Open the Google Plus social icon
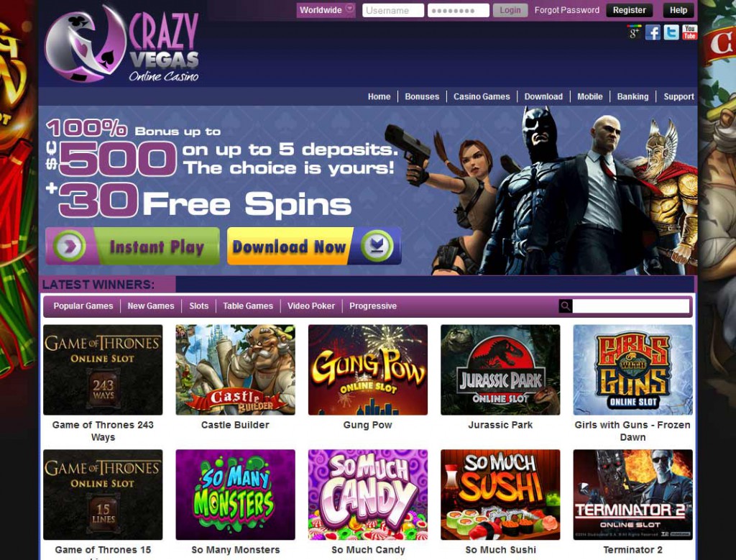This screenshot has height=560, width=736. pyautogui.click(x=634, y=32)
